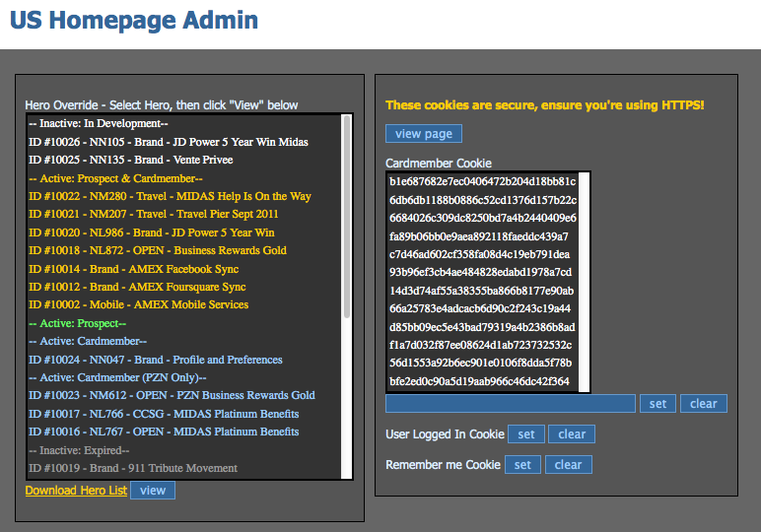Viewport: 761px width, 532px height.
Task: Clear the Cardmember cookie value
Action: pos(703,403)
